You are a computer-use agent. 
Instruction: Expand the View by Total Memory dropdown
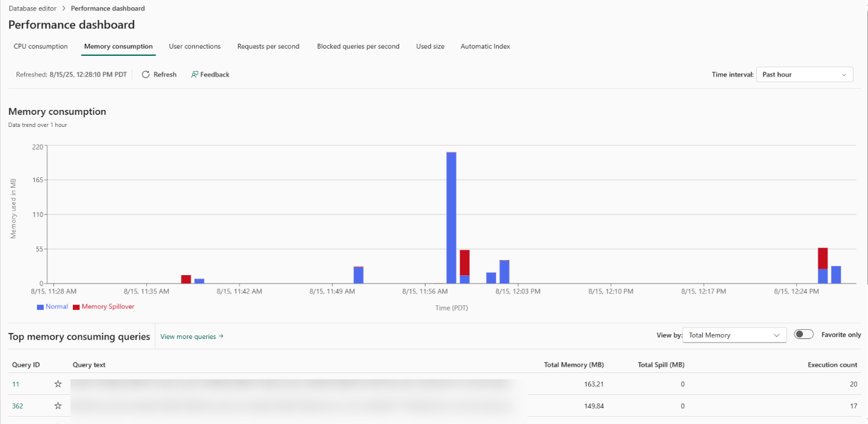click(x=734, y=335)
